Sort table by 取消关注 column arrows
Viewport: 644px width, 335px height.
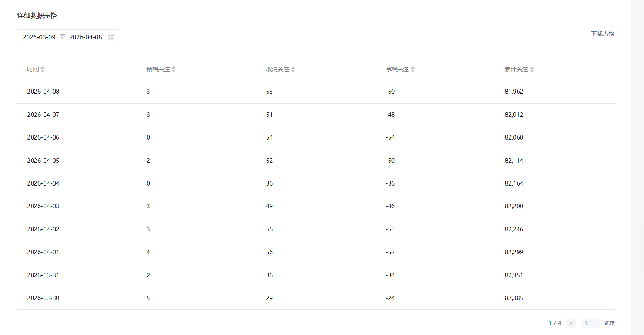(x=293, y=70)
